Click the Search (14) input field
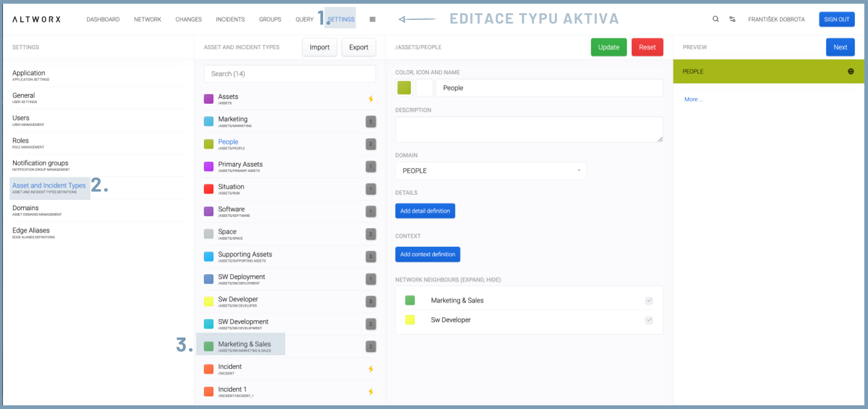Screen dimensions: 868x409 coord(290,74)
